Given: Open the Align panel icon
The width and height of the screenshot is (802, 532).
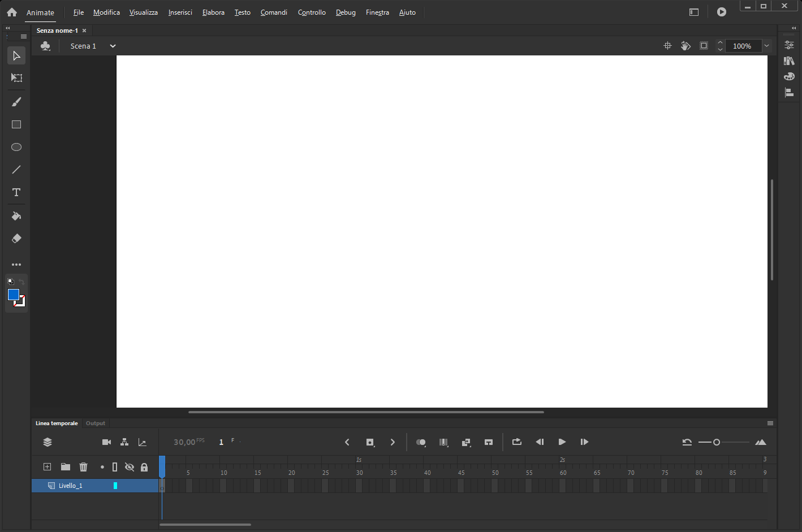Looking at the screenshot, I should (x=789, y=92).
